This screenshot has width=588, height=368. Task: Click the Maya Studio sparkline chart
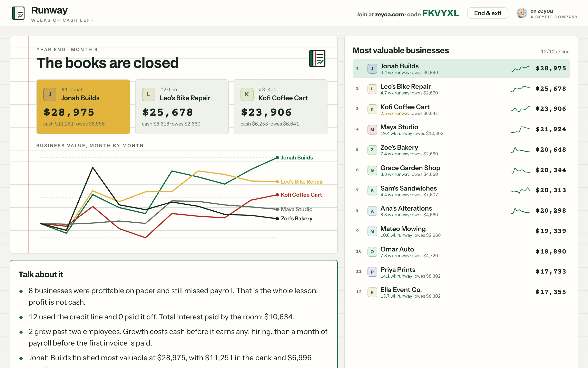tap(520, 129)
